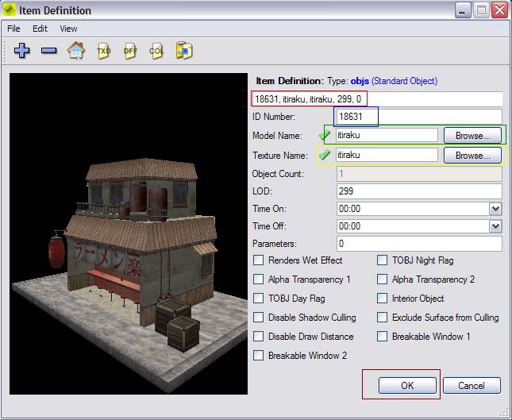Check Alpha Transparency 2

[x=382, y=279]
